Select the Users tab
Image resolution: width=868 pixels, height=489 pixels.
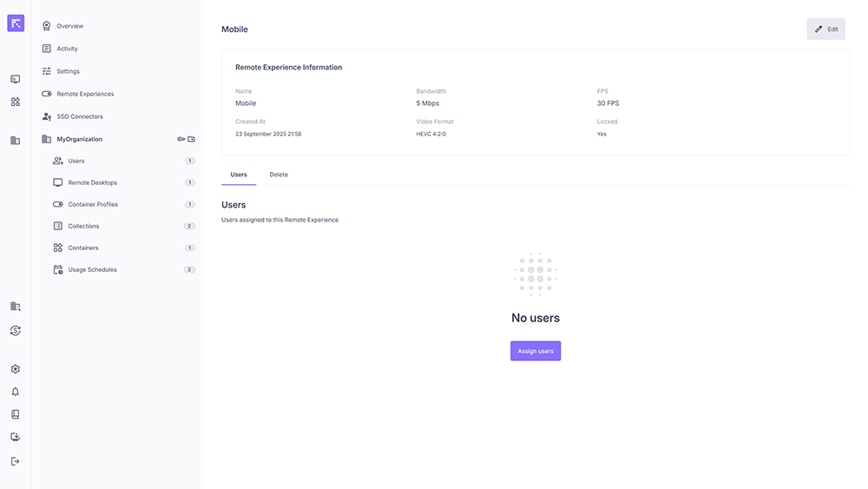click(239, 175)
